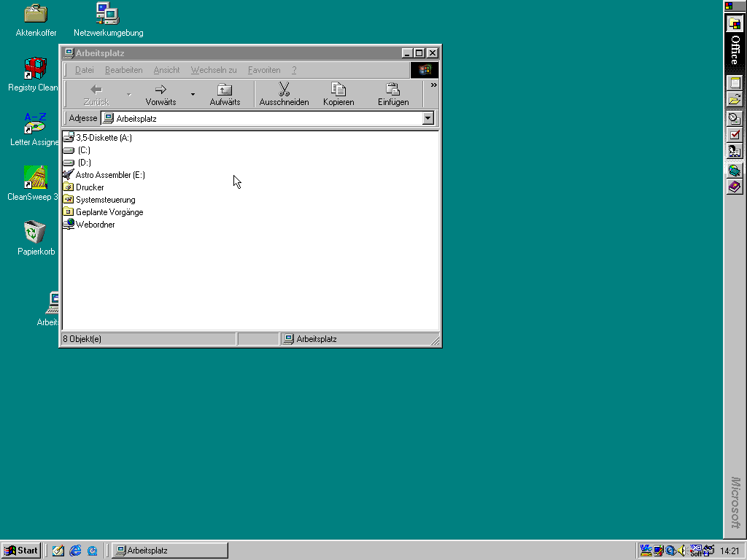Select the Systemsteuerung folder icon
Image resolution: width=747 pixels, height=560 pixels.
[69, 200]
